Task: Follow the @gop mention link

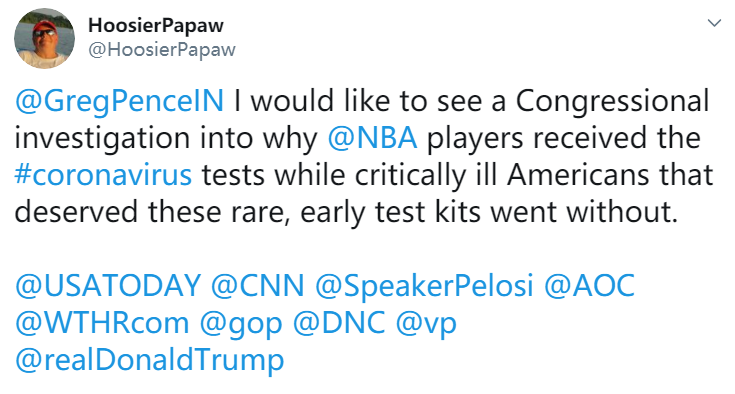Action: click(241, 324)
